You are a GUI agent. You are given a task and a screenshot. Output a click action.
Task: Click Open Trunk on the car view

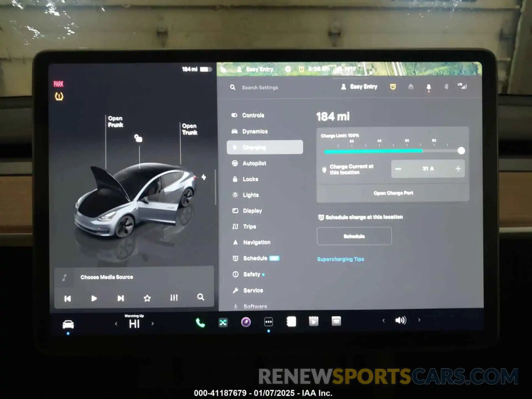190,129
